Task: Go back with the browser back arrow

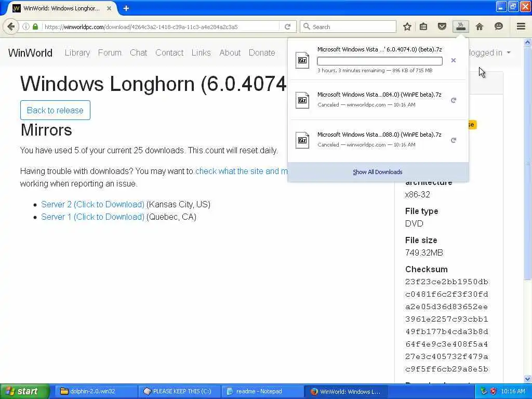Action: (11, 26)
